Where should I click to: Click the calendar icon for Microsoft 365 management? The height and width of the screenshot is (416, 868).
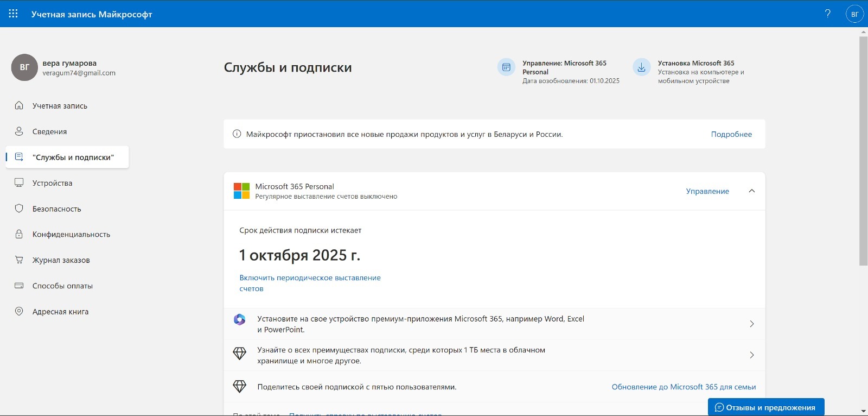pos(506,67)
